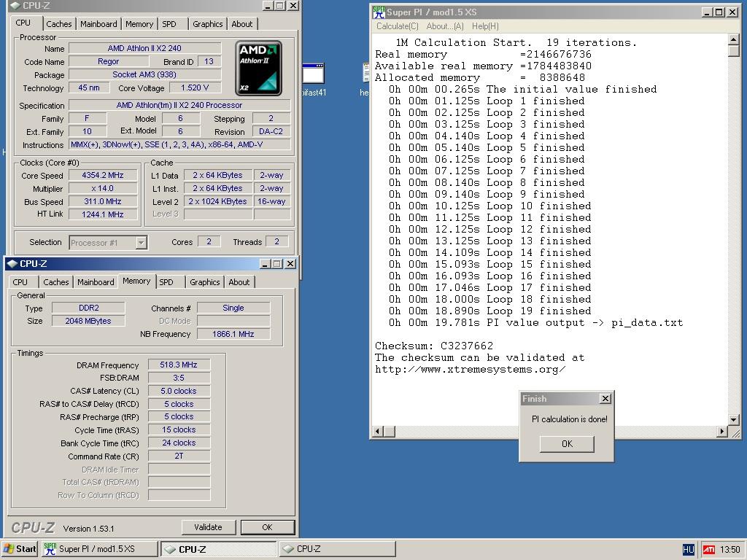Open Caches tab in lower CPU-Z
Image resolution: width=747 pixels, height=560 pixels.
pyautogui.click(x=56, y=282)
